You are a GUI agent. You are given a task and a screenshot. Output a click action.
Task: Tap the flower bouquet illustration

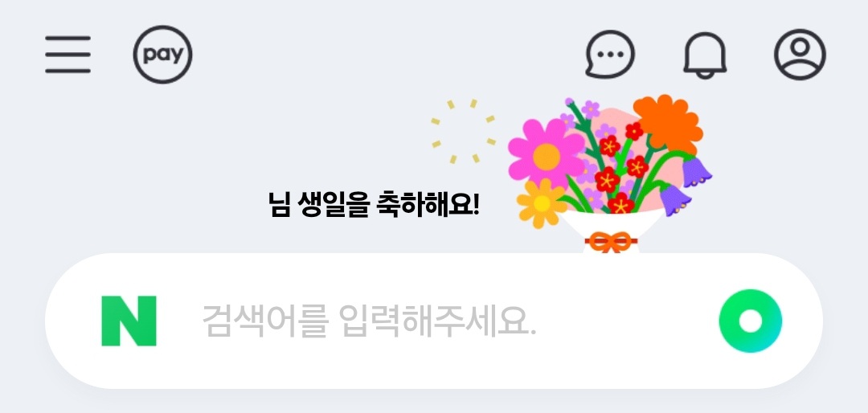[x=609, y=174]
